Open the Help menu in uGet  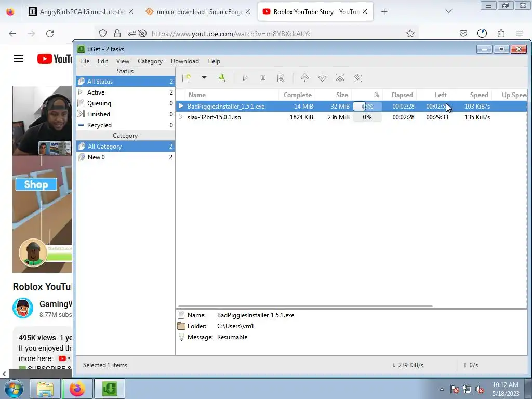(214, 61)
